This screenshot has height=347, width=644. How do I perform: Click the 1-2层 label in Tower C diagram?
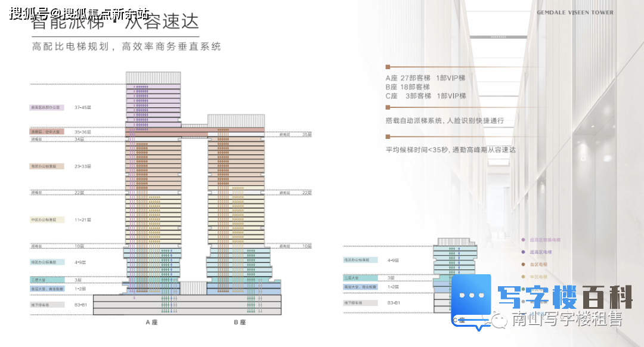[x=393, y=287]
